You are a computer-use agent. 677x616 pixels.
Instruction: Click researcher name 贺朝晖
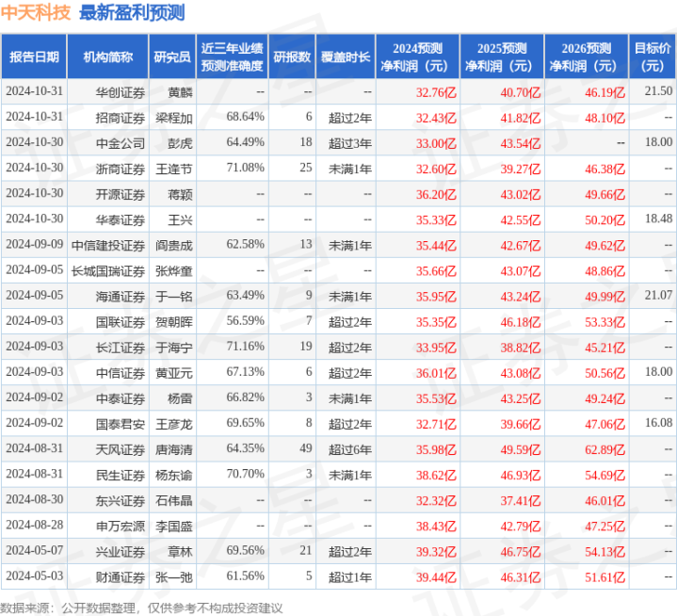click(x=174, y=321)
